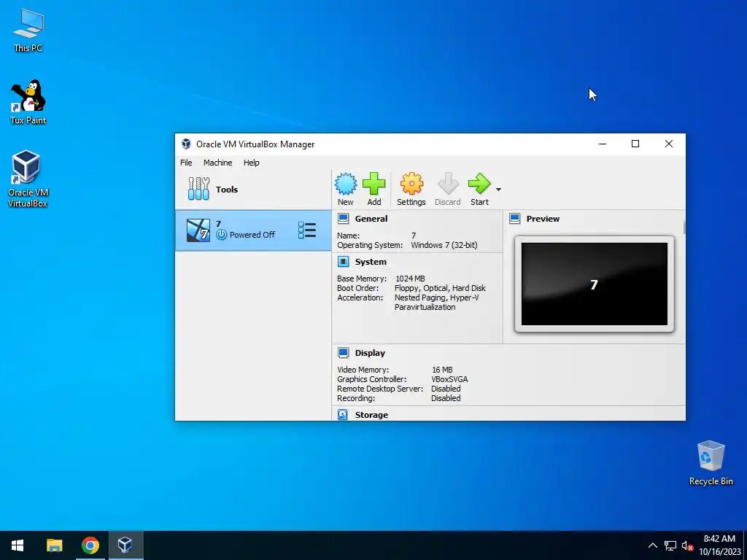Open the Machine menu

point(217,163)
